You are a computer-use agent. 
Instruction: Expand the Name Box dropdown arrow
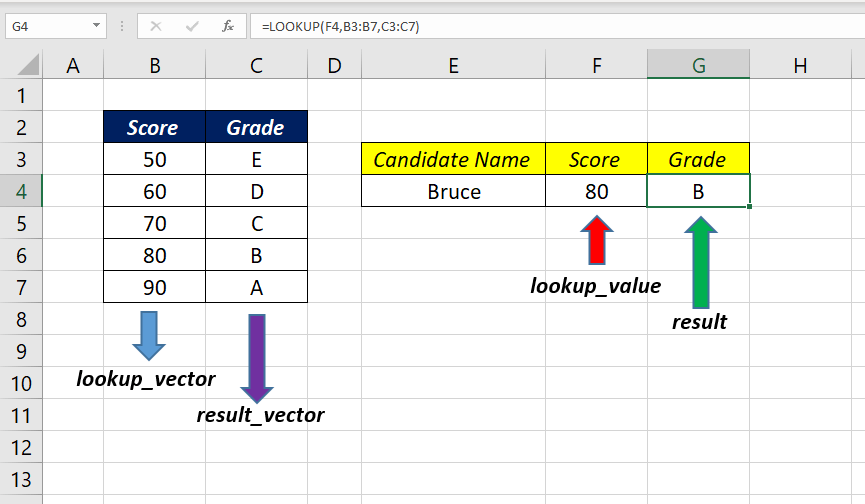(97, 26)
